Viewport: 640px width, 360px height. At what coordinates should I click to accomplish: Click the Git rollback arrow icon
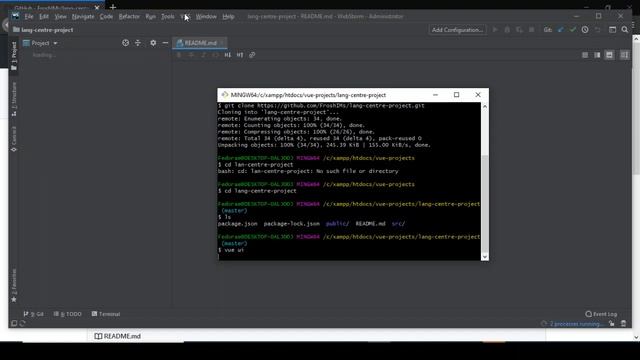[x=597, y=30]
